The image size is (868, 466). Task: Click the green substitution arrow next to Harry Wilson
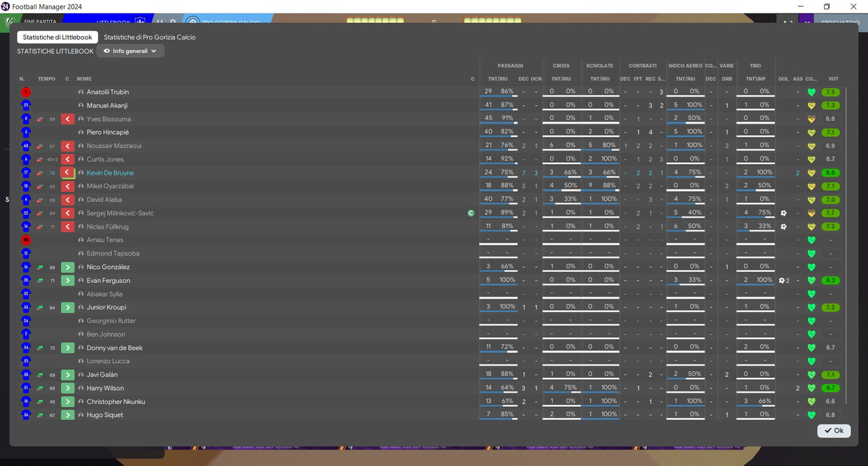[x=67, y=389]
